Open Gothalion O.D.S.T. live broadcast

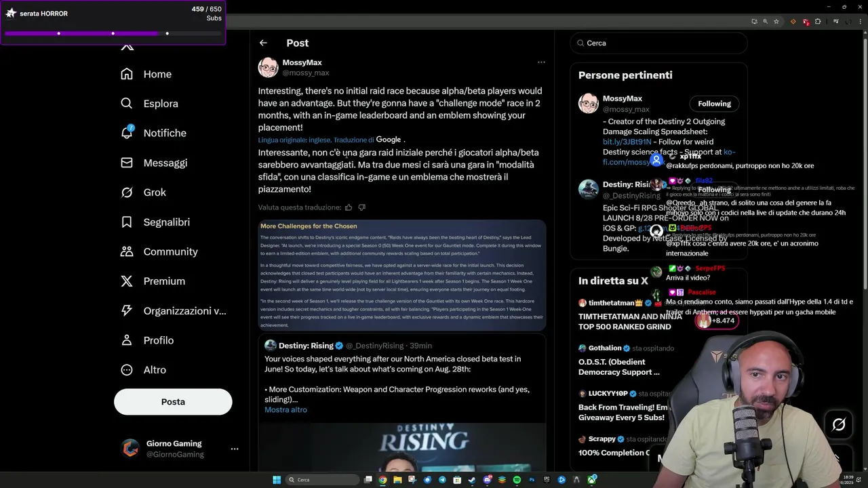click(x=619, y=367)
